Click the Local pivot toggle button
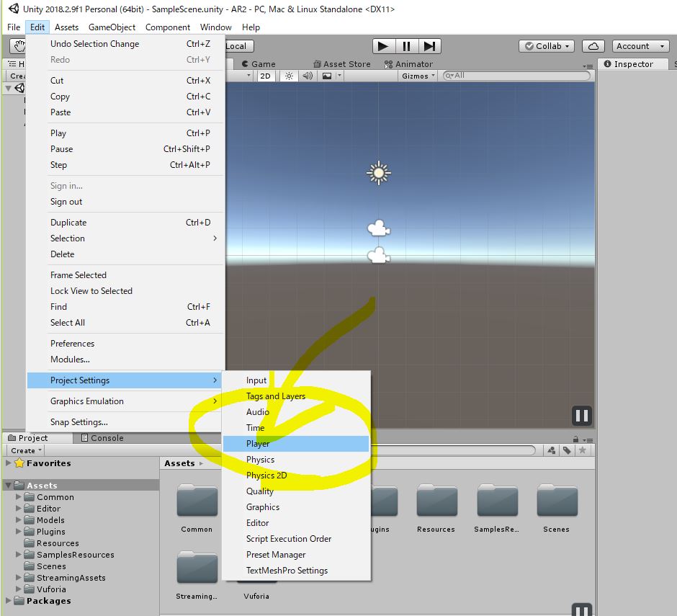The height and width of the screenshot is (616, 677). coord(239,46)
